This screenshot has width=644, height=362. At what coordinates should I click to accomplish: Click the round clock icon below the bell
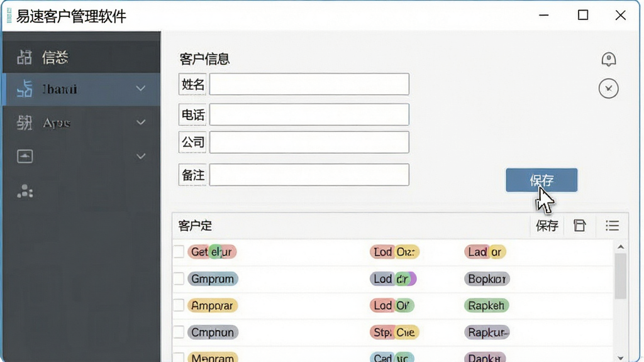(x=608, y=89)
